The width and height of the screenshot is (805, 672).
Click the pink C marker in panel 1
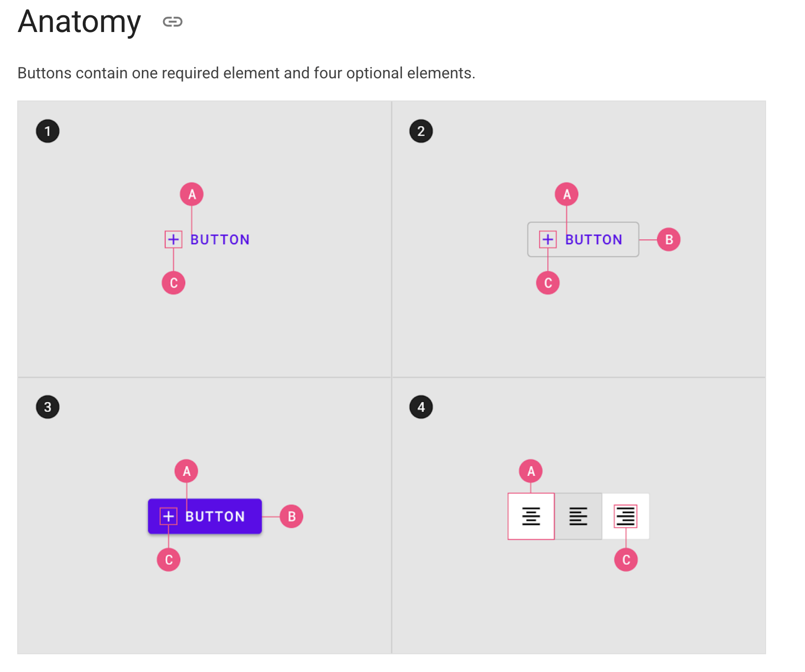pyautogui.click(x=173, y=283)
